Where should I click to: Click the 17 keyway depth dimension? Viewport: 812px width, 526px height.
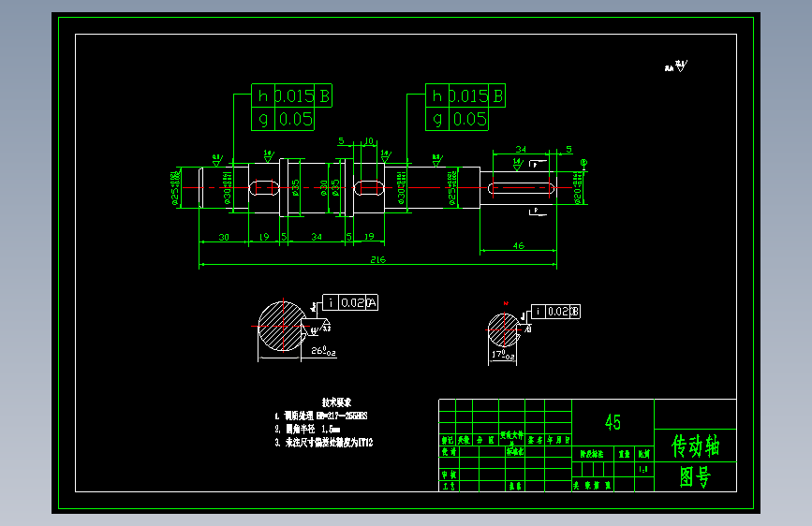click(x=503, y=355)
